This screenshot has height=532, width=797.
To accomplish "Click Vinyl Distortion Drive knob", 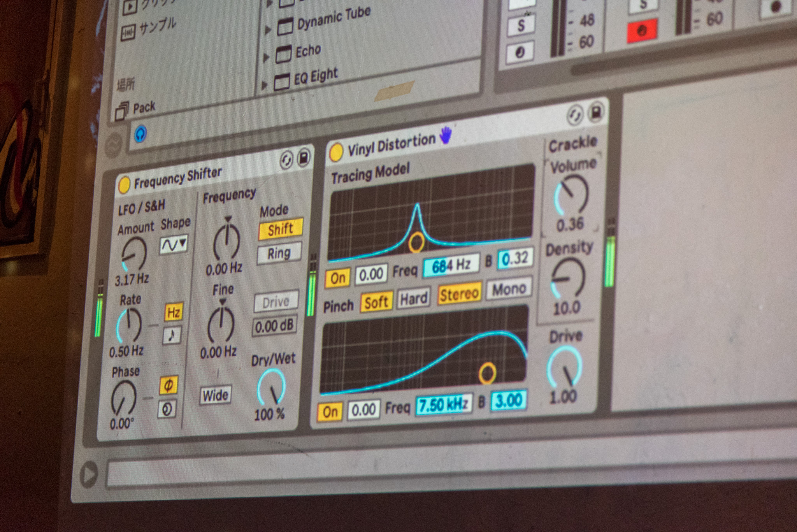I will coord(564,367).
